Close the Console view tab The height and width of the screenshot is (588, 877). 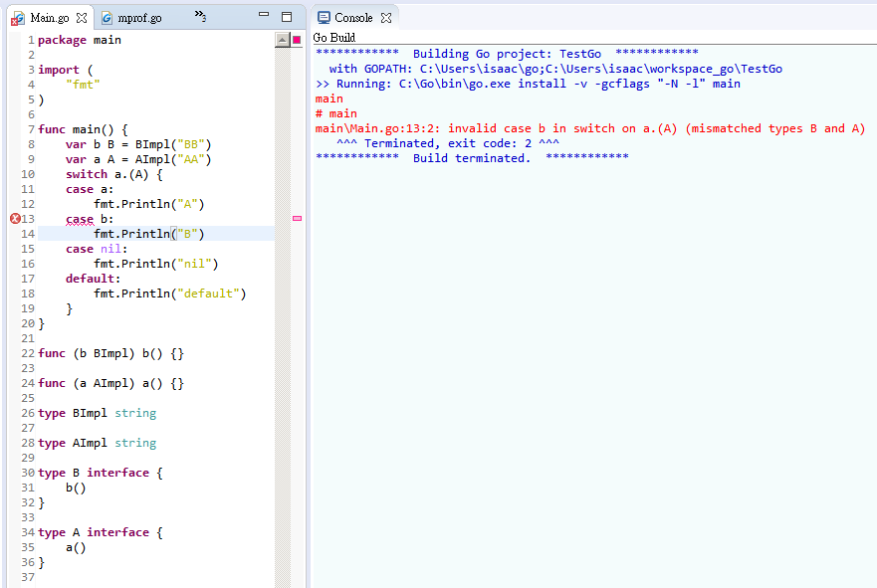click(386, 18)
